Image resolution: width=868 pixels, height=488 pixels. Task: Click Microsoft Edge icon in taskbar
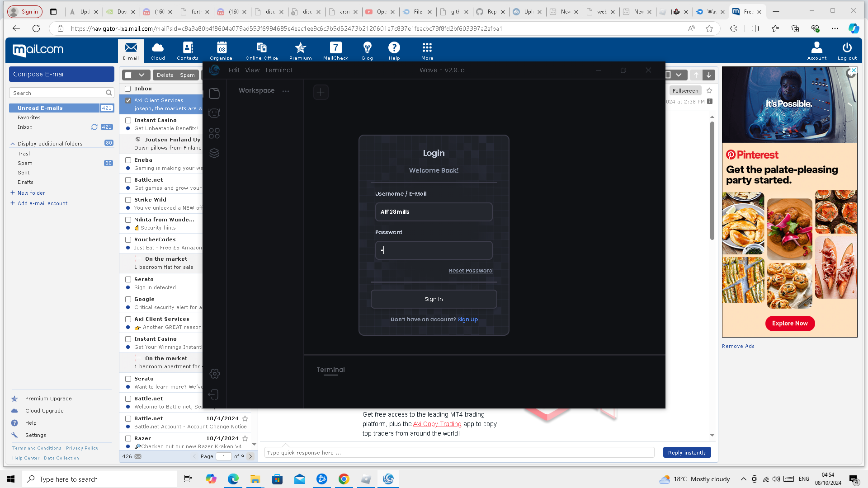pyautogui.click(x=233, y=479)
